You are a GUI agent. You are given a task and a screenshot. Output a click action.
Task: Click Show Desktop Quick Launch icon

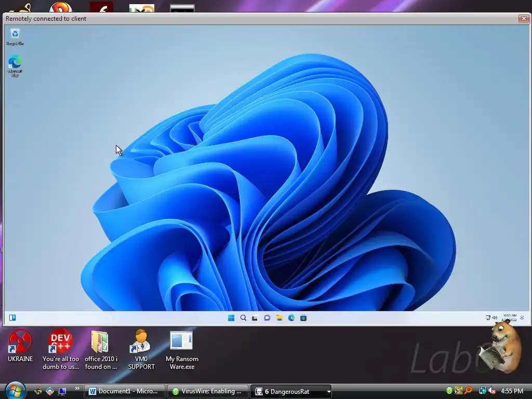click(x=62, y=391)
